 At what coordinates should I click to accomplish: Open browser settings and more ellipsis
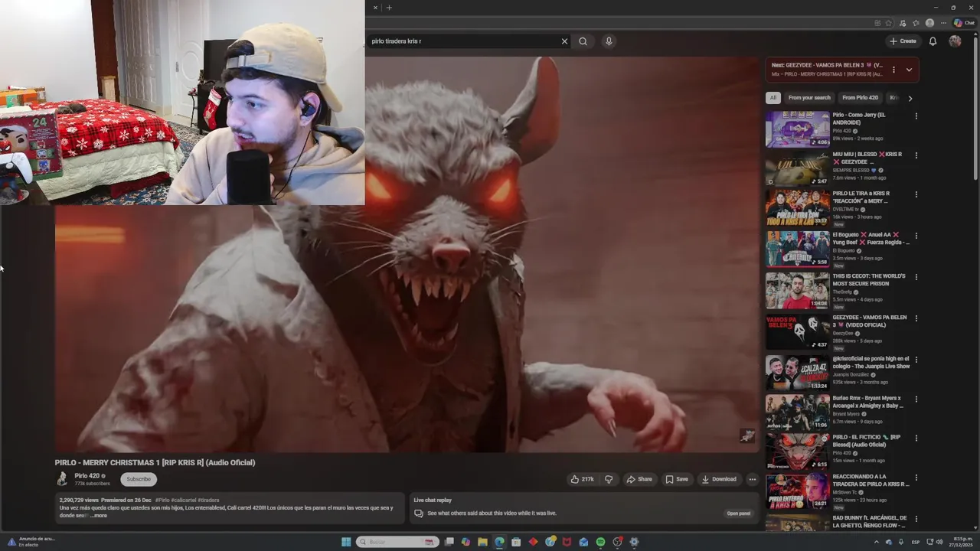click(943, 23)
